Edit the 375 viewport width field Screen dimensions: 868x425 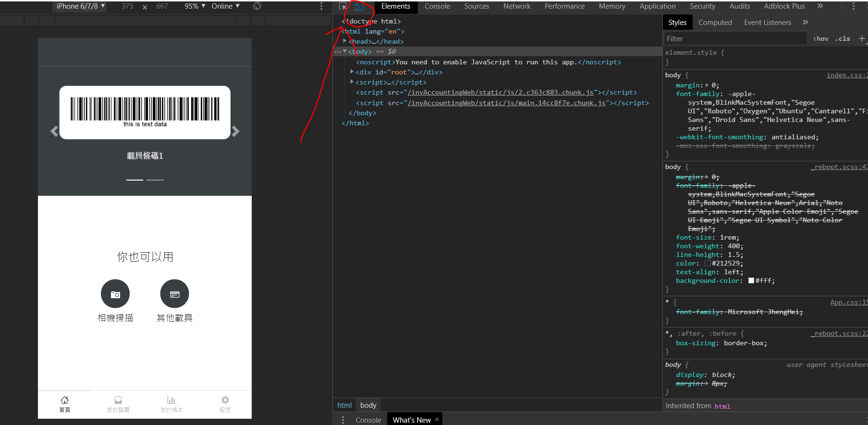click(x=127, y=6)
